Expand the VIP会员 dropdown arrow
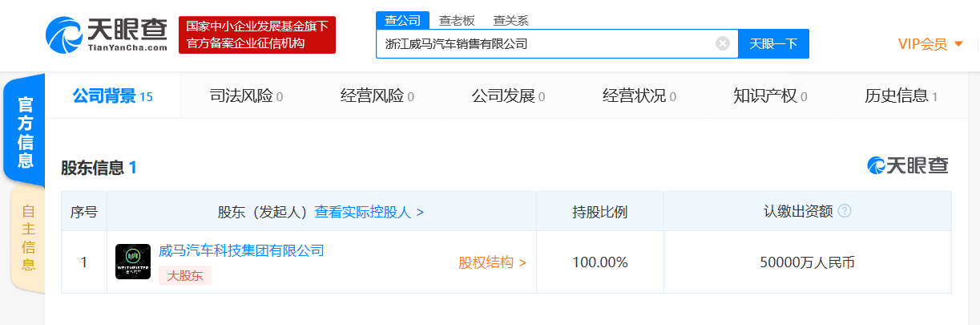 958,44
